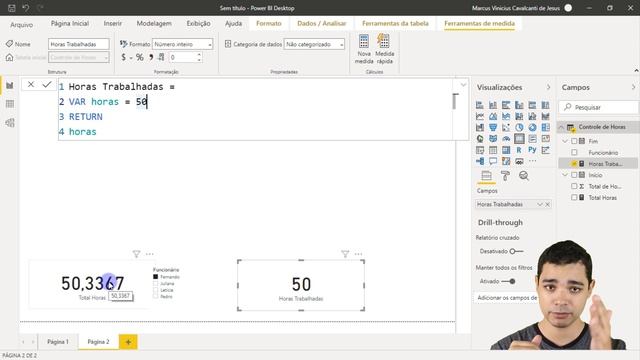The width and height of the screenshot is (640, 360).
Task: Choose the Python visual
Action: point(532,150)
